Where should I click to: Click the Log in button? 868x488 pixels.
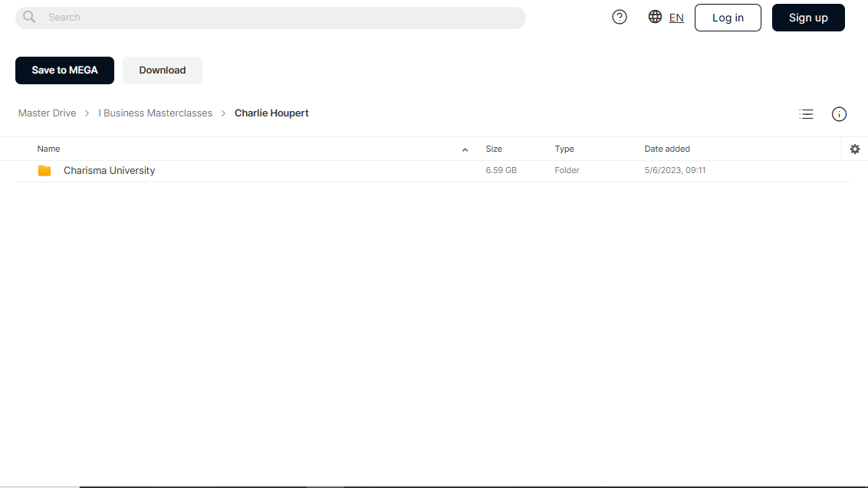point(728,18)
